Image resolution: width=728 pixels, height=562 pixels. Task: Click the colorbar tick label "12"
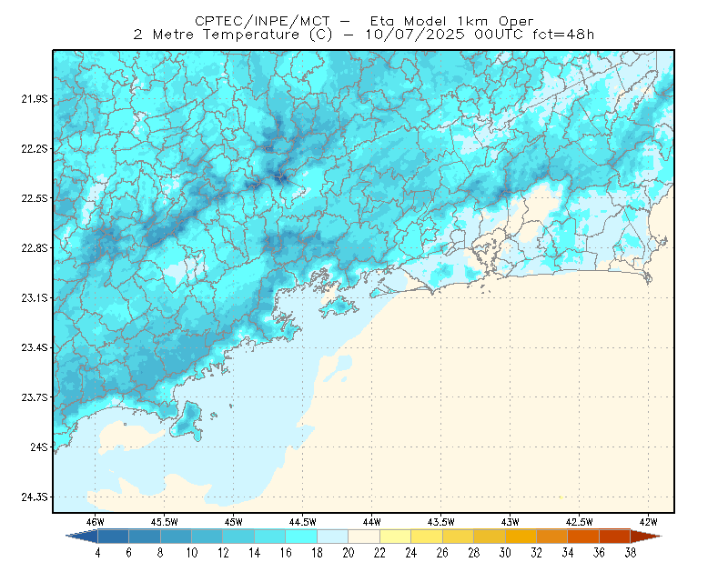click(x=223, y=553)
